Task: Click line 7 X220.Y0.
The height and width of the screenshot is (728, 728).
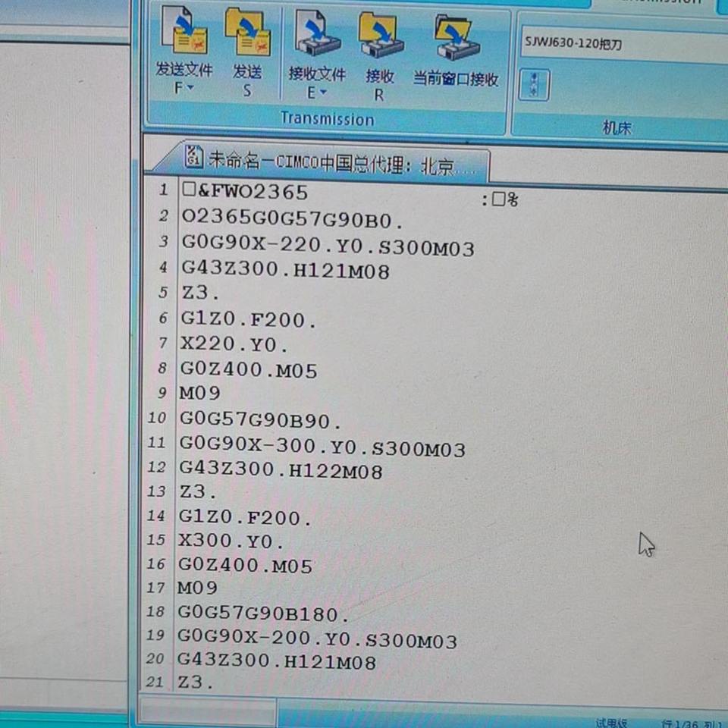Action: 234,344
